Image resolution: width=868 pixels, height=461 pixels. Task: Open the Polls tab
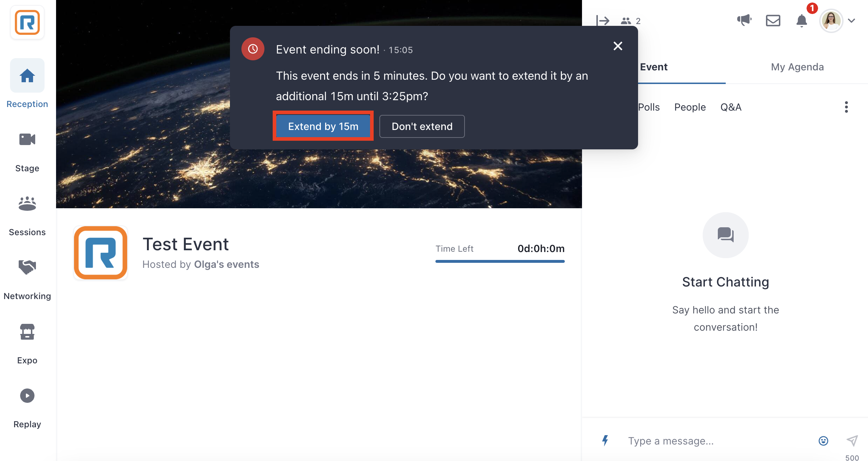[649, 107]
